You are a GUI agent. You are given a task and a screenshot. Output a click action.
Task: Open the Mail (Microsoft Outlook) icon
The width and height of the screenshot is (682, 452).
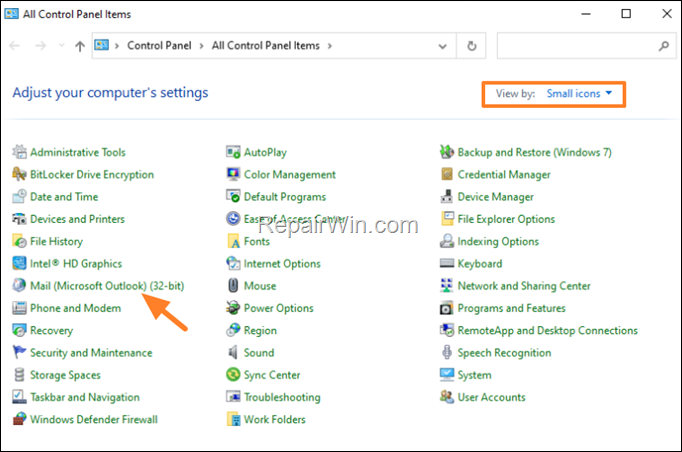(x=19, y=285)
